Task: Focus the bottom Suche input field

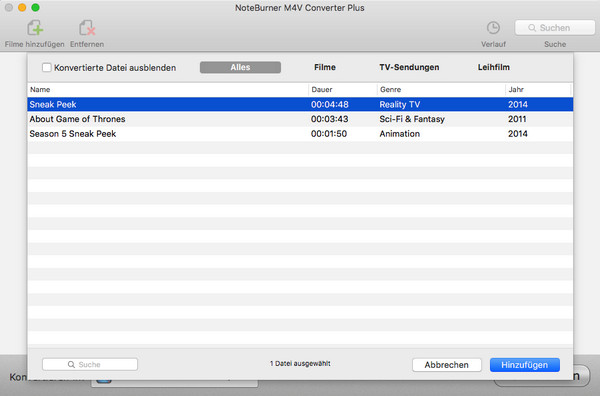Action: point(90,365)
